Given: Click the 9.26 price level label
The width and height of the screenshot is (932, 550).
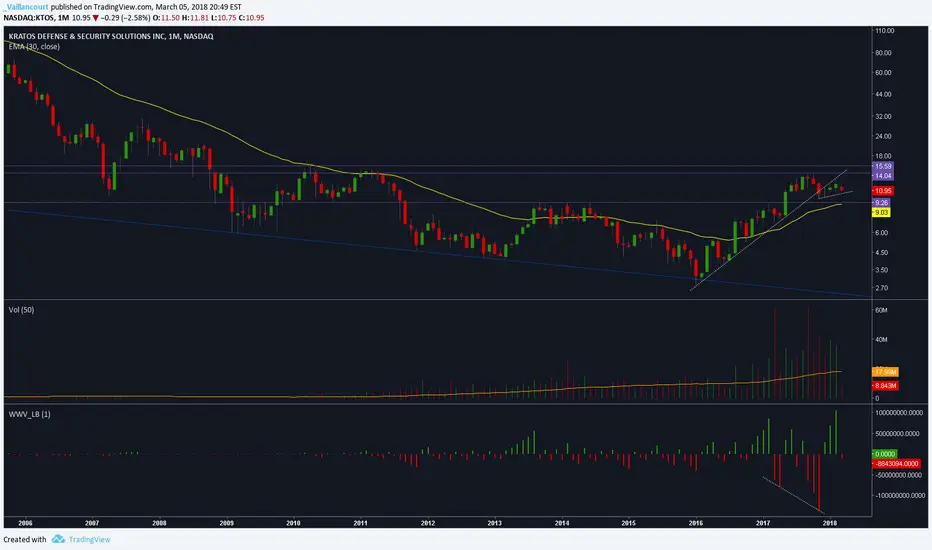Looking at the screenshot, I should [881, 203].
